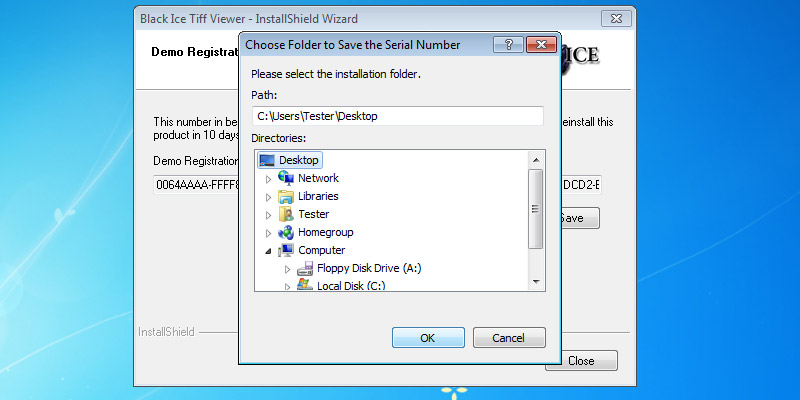Select the Desktop label in directories
Image resolution: width=800 pixels, height=400 pixels.
(x=298, y=160)
